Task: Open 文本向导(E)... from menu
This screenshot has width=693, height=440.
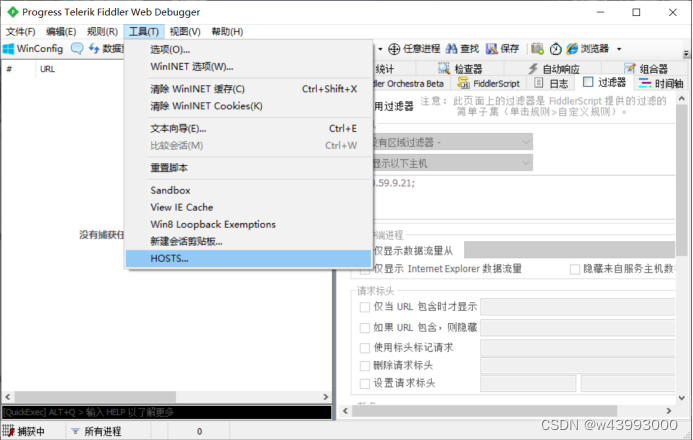Action: [x=248, y=129]
